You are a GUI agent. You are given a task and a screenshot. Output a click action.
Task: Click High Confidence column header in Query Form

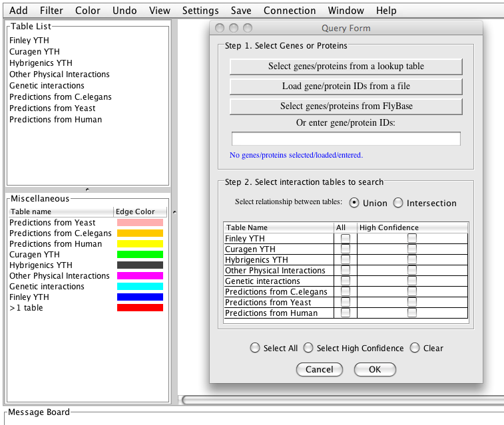point(412,227)
